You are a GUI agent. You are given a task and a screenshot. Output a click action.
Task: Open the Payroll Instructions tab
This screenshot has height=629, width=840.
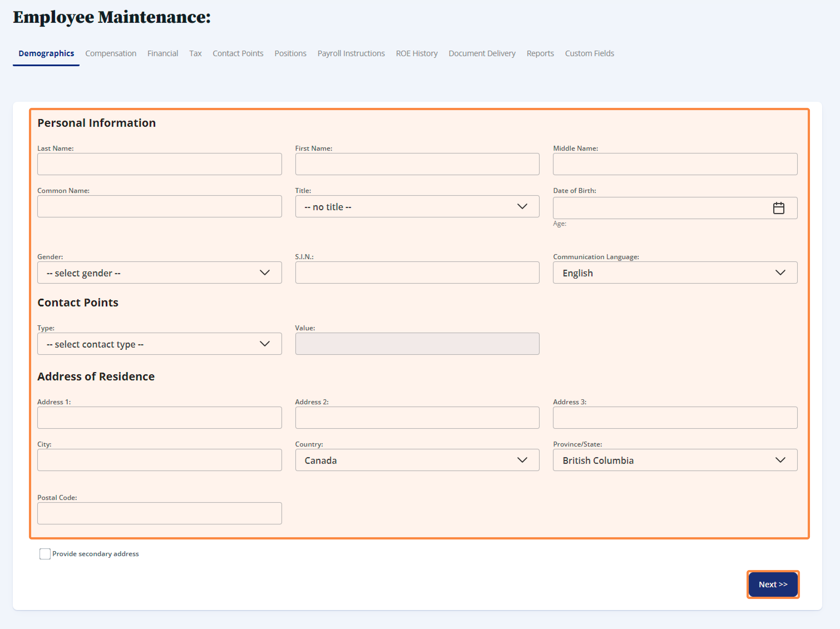pos(351,53)
